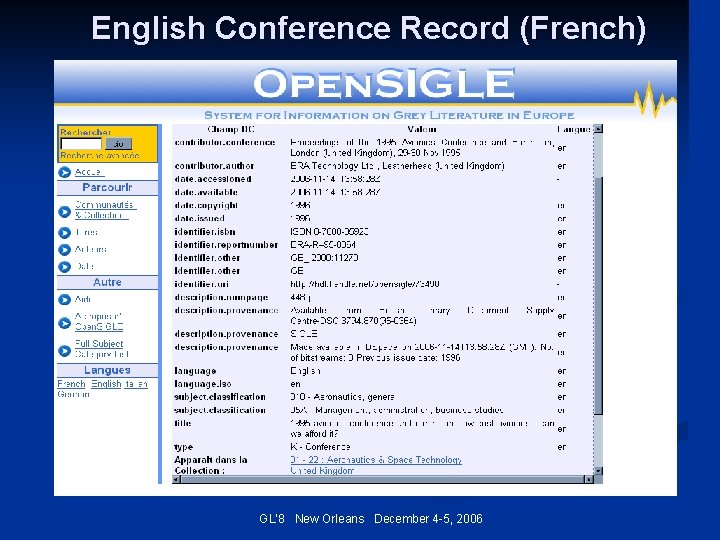Click the vertical scrollbar thumb of the record

click(x=598, y=296)
